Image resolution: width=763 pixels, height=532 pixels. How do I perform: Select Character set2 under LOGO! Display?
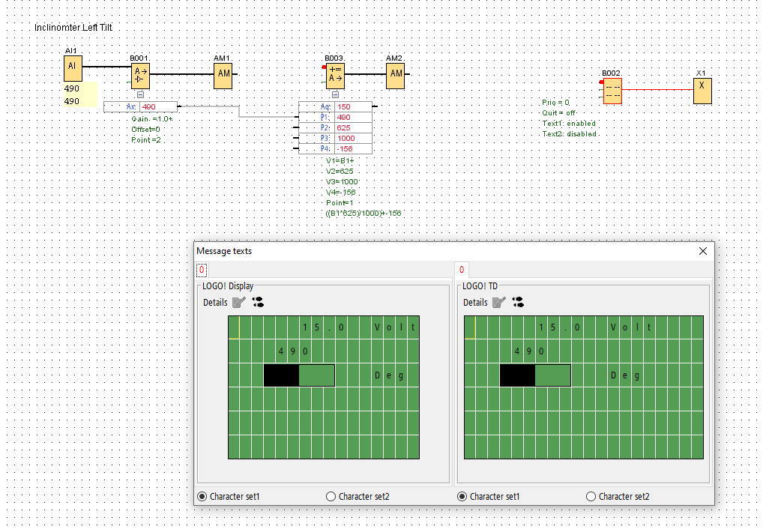[331, 496]
